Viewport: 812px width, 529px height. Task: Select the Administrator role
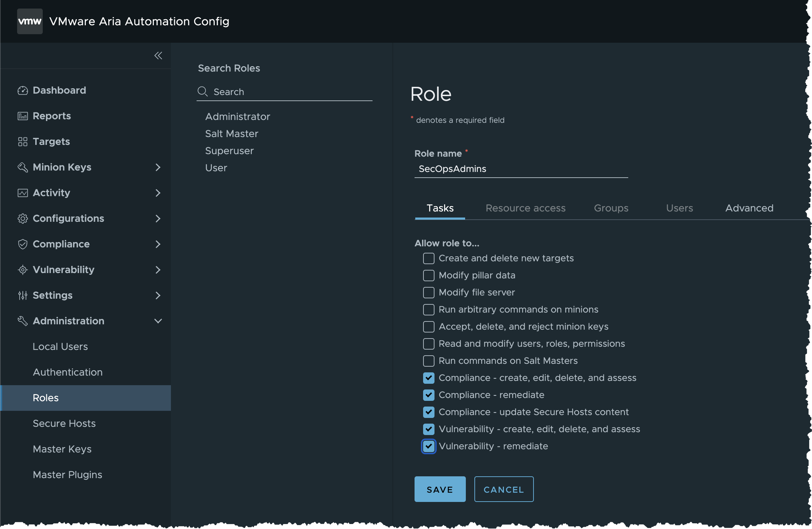pos(238,117)
